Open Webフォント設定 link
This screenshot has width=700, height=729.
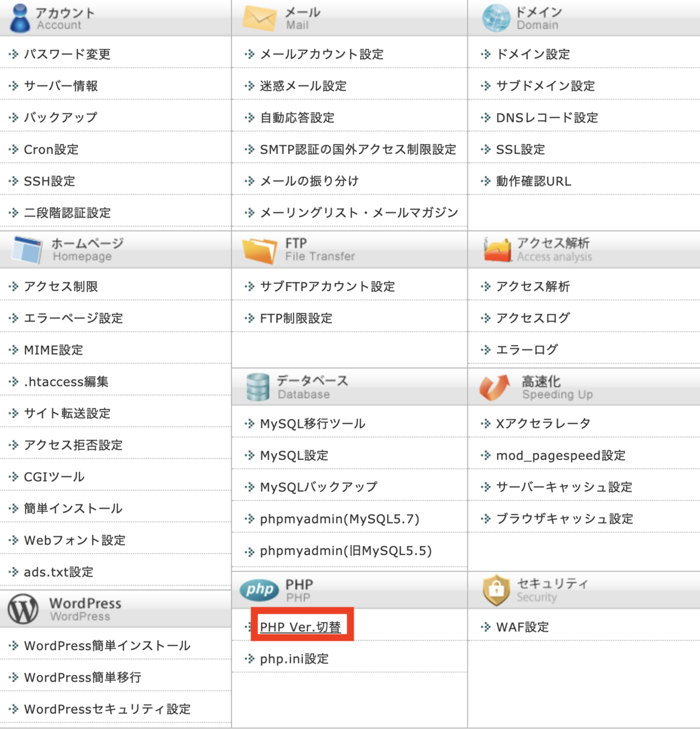(75, 540)
